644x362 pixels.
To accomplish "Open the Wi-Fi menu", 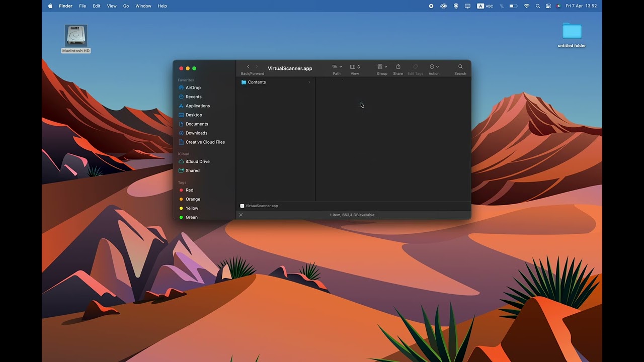I will click(x=526, y=6).
